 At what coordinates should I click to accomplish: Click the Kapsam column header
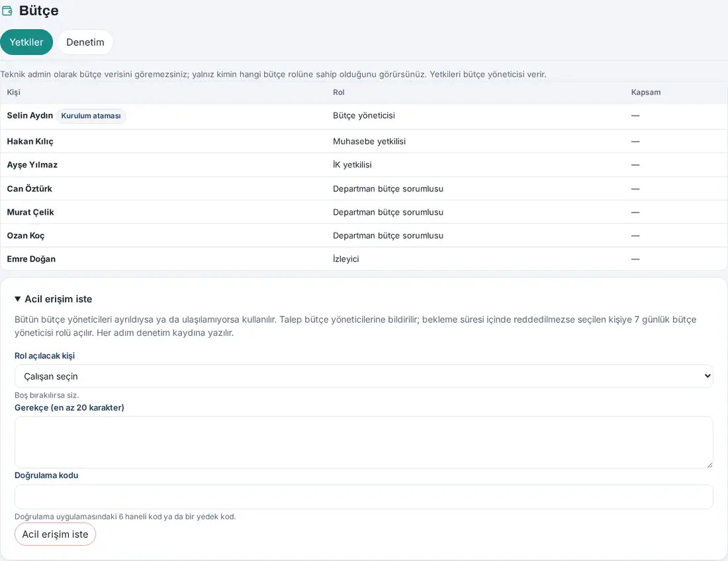646,92
